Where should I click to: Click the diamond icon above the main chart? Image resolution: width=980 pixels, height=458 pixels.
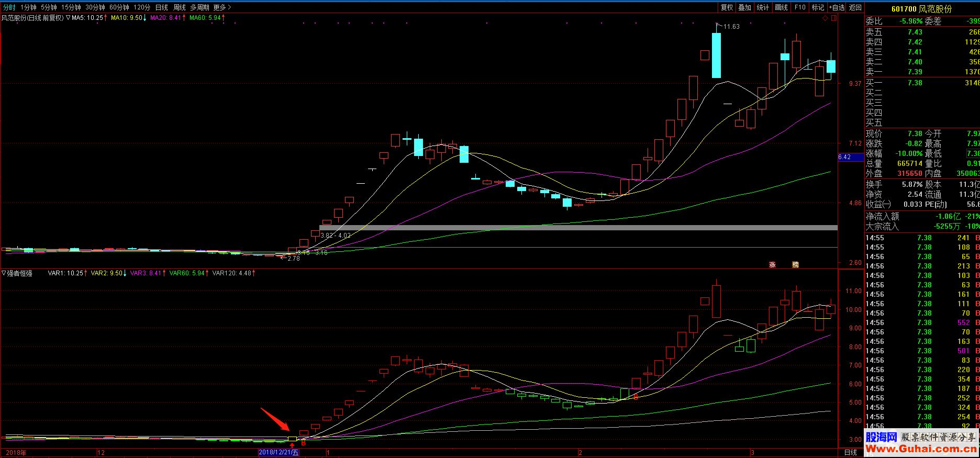825,18
